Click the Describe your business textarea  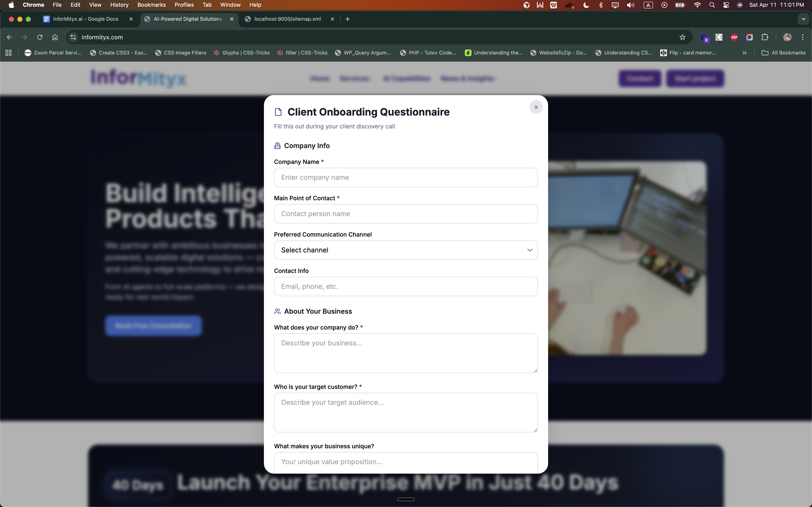406,353
